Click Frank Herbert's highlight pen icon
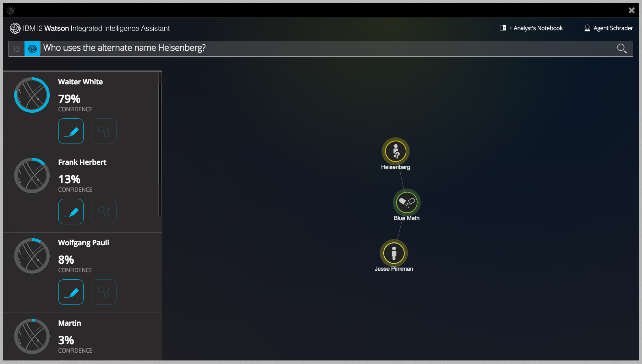This screenshot has height=364, width=642. (x=71, y=212)
